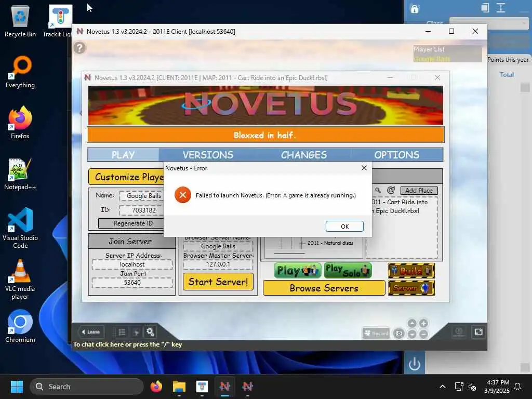Image resolution: width=532 pixels, height=399 pixels.
Task: Click the red error icon in the dialog
Action: click(182, 195)
